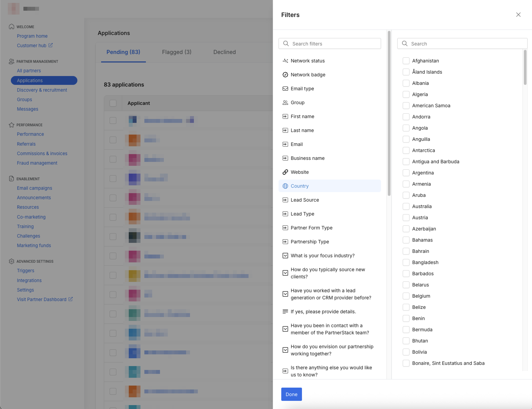Select the Bahamas checkbox
Viewport: 532px width, 409px height.
coord(406,240)
